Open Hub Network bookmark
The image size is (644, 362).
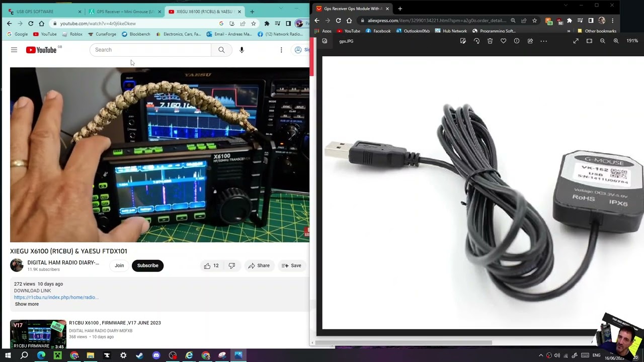pos(451,31)
